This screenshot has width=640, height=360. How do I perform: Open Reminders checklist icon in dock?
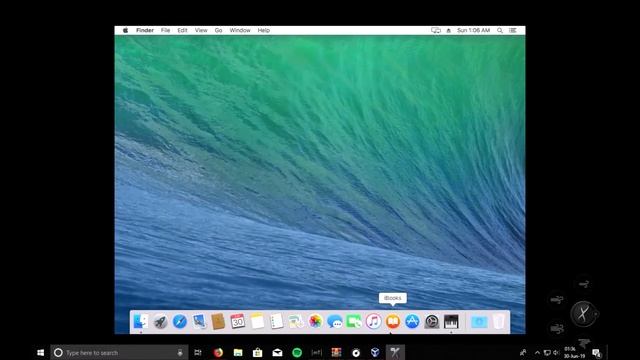click(x=276, y=322)
